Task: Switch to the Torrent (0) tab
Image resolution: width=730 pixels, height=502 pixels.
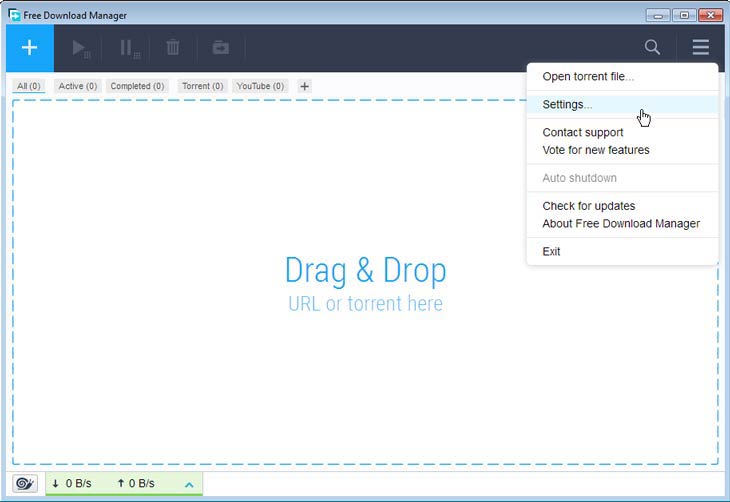Action: tap(203, 86)
